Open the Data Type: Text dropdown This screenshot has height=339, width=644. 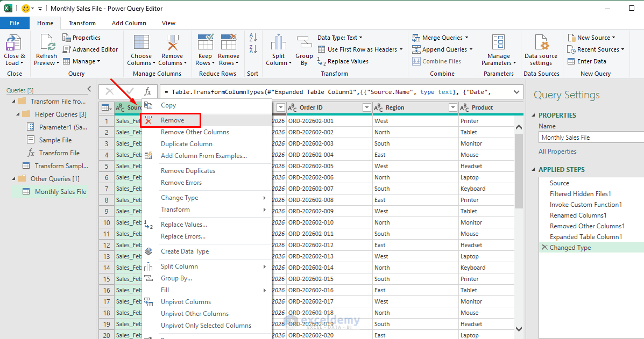340,37
